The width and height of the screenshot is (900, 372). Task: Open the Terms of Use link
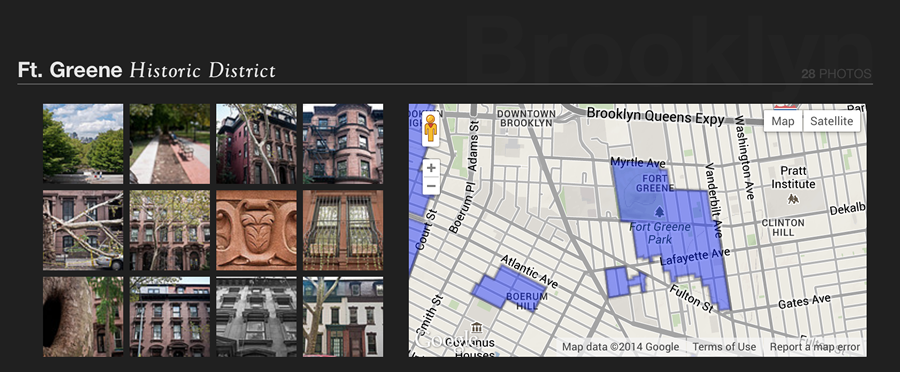724,347
